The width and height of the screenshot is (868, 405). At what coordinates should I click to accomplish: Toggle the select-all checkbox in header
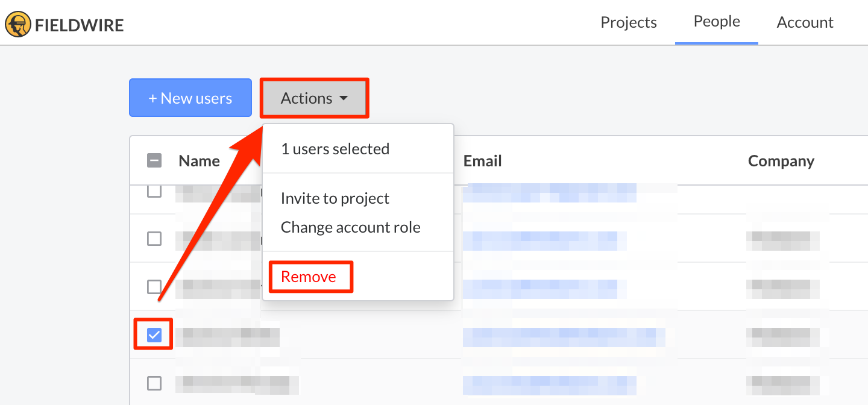click(154, 160)
